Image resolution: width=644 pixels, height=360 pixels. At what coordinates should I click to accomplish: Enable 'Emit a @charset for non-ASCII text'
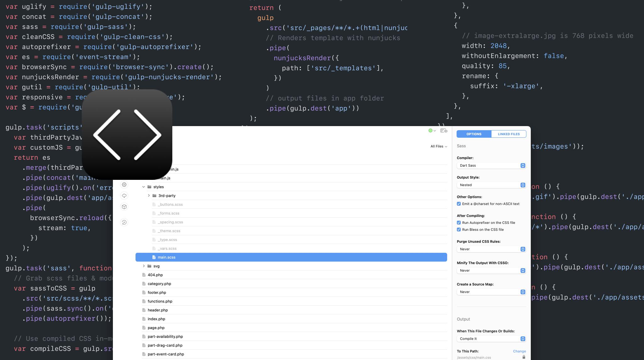click(459, 204)
